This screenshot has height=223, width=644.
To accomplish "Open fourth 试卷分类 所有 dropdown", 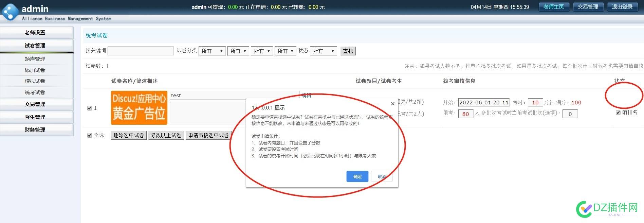I will pos(285,51).
